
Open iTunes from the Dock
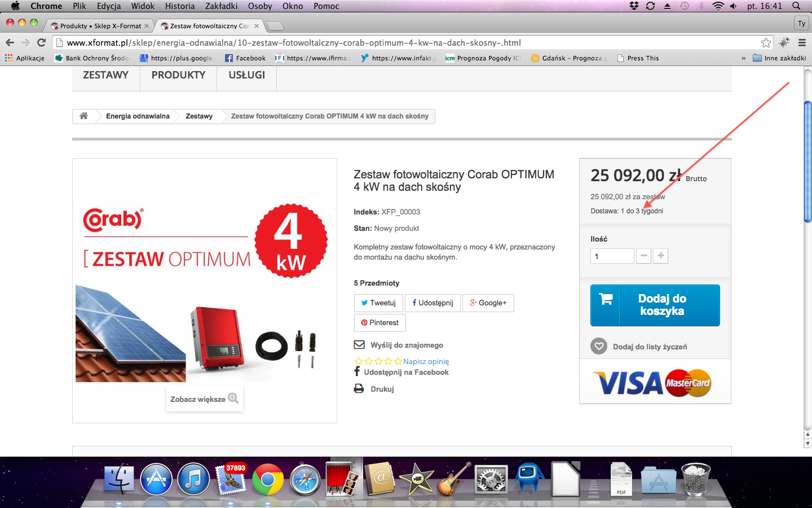[x=193, y=479]
